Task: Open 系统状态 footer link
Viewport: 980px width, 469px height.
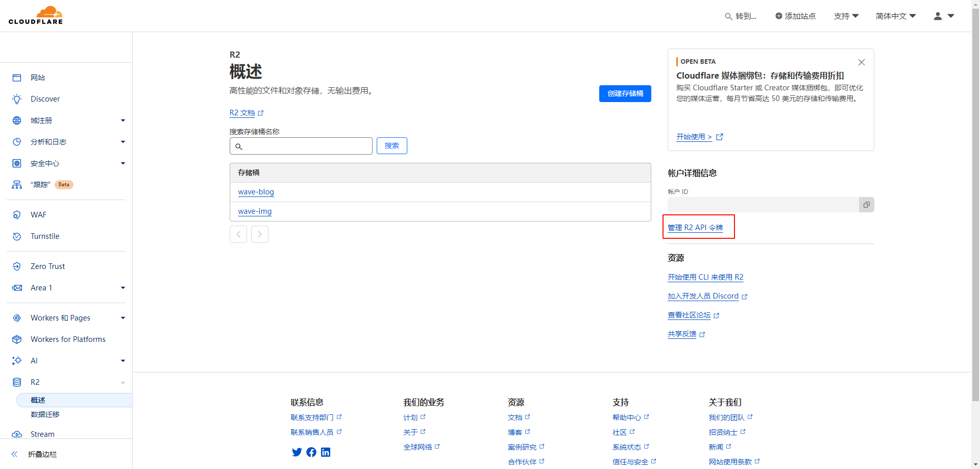Action: pos(630,447)
